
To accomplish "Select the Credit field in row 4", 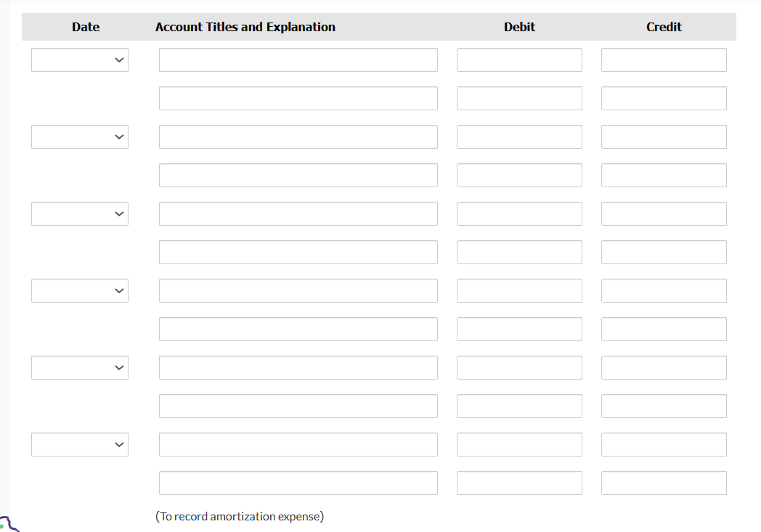I will coord(664,175).
